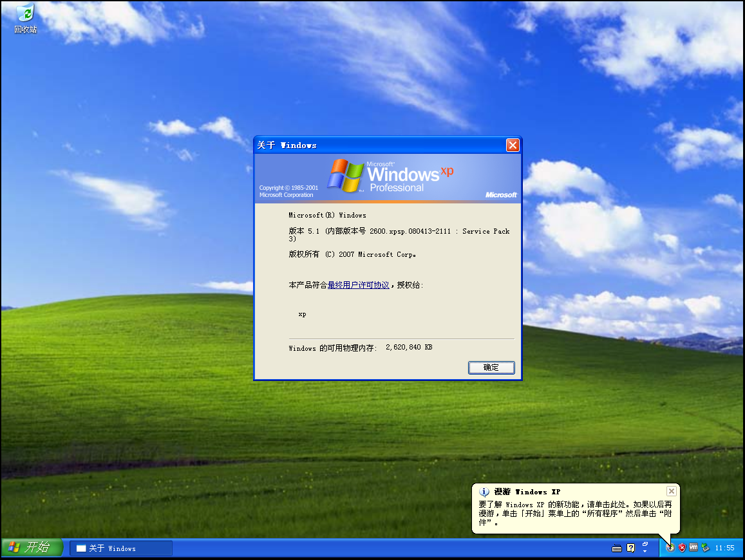The image size is (745, 560).
Task: Open the 回收站 recycle bin desktop icon
Action: [x=25, y=19]
